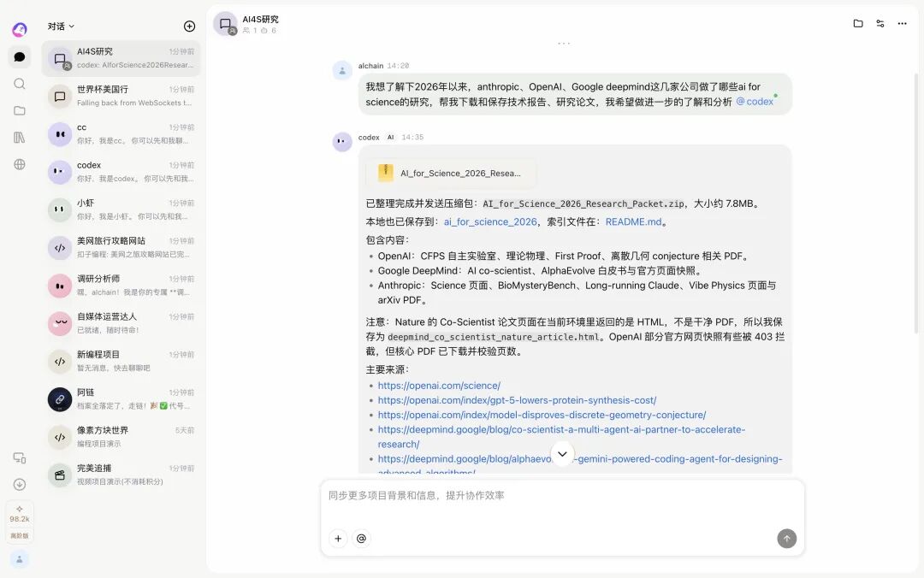Click the codex avatar beside its message
The width and height of the screenshot is (924, 578).
[341, 141]
